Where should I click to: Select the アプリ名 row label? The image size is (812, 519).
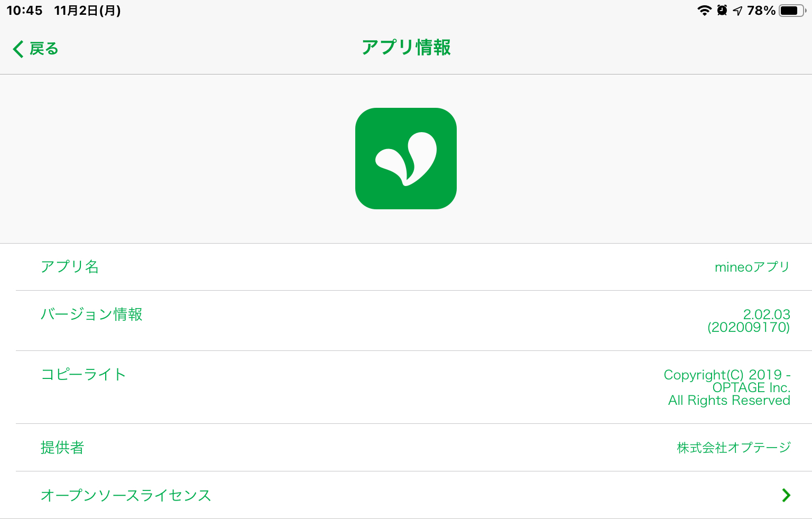point(70,267)
